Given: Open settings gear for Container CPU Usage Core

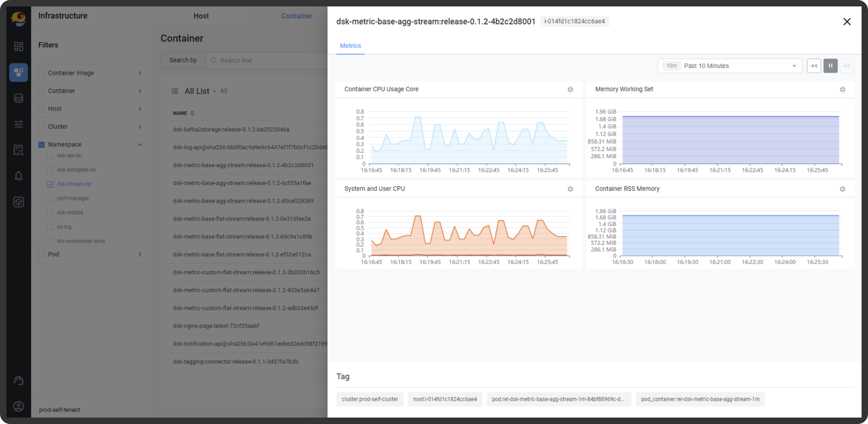Looking at the screenshot, I should coord(570,89).
